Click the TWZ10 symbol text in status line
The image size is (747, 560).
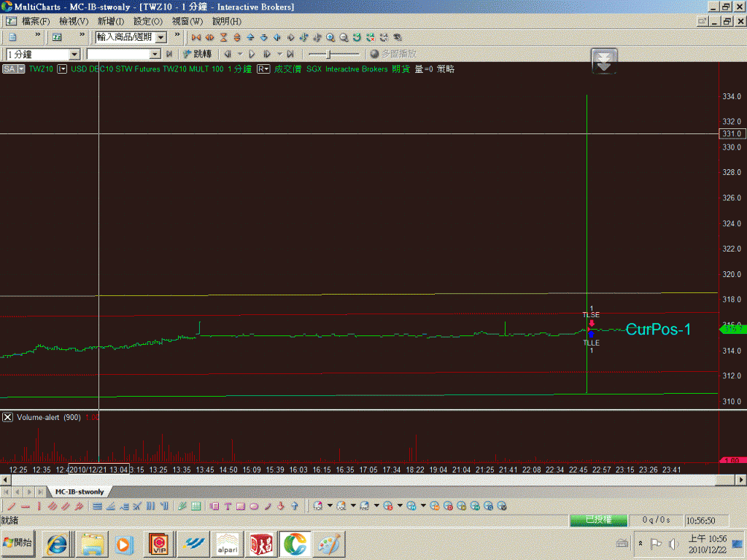coord(41,69)
